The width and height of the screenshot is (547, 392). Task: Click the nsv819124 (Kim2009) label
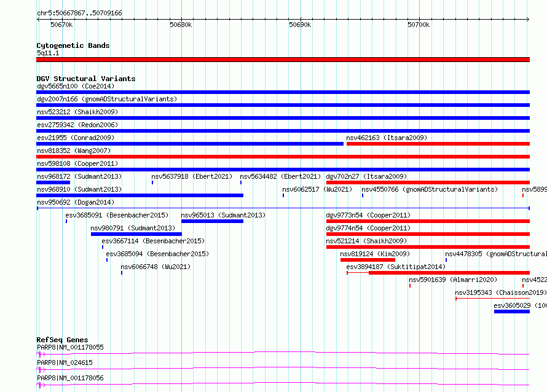(375, 254)
